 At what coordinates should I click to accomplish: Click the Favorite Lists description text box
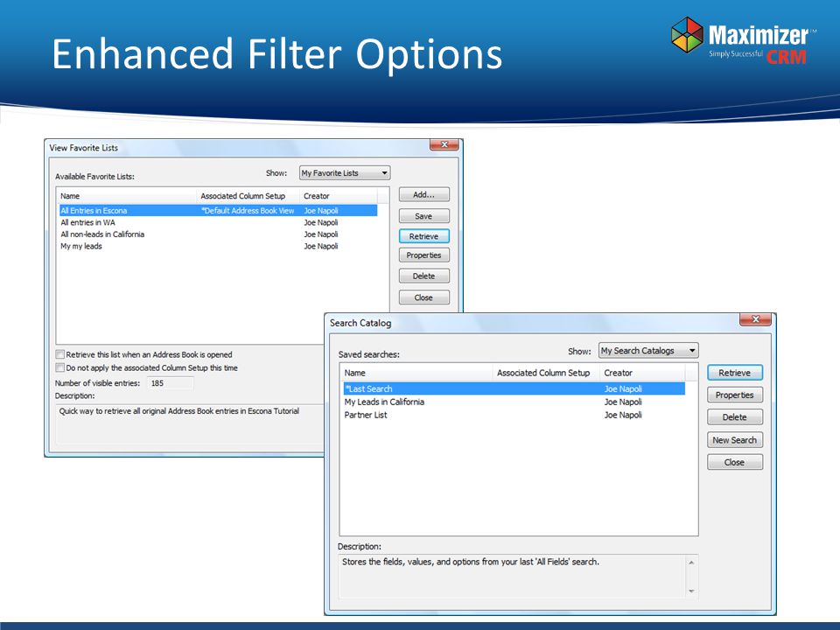click(190, 423)
